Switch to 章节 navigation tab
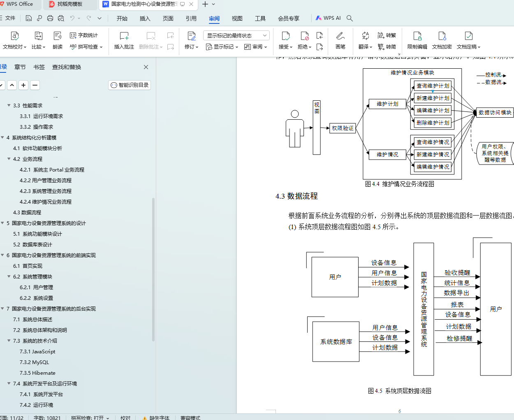This screenshot has width=514, height=420. (20, 67)
